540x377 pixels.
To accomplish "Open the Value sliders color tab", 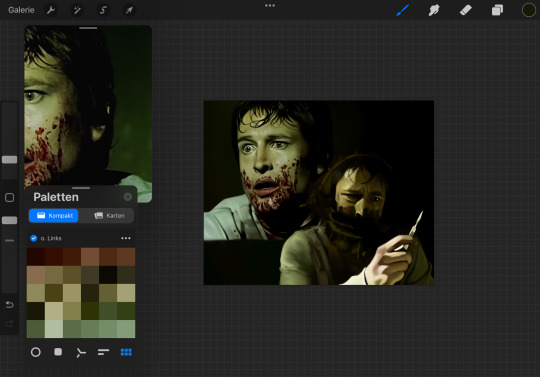I will (103, 352).
